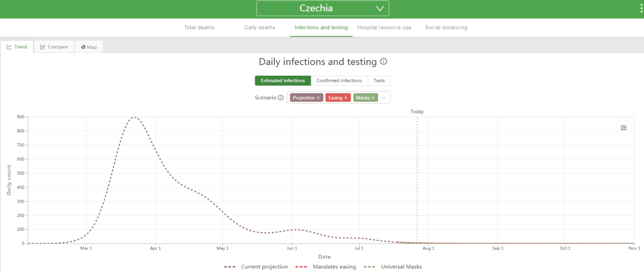
Task: Open the Czechia location dropdown
Action: [323, 8]
